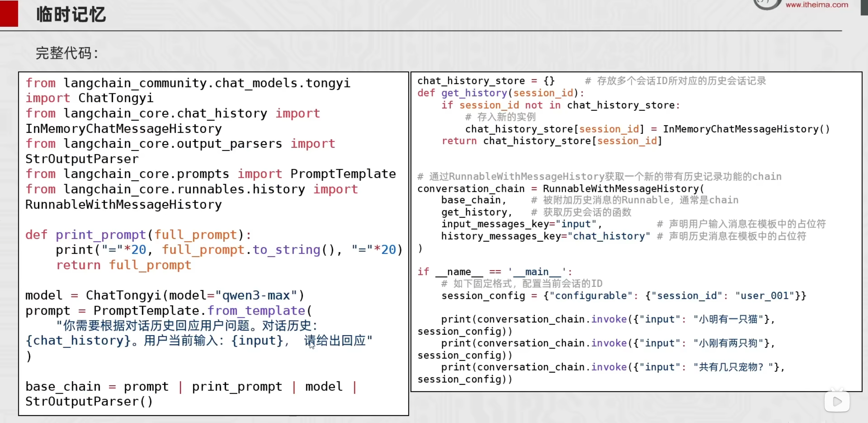Click the "def print_prompt(full_prompt):" line
868x423 pixels.
click(138, 235)
